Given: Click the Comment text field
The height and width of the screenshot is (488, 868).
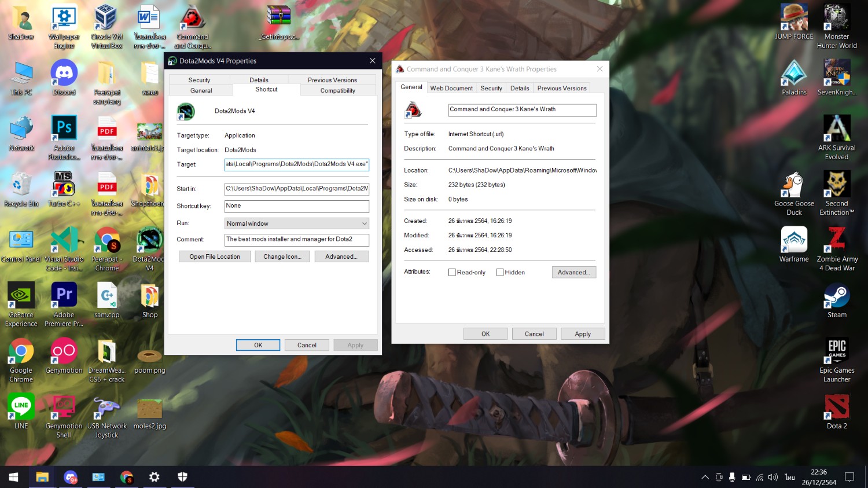Looking at the screenshot, I should pos(297,240).
